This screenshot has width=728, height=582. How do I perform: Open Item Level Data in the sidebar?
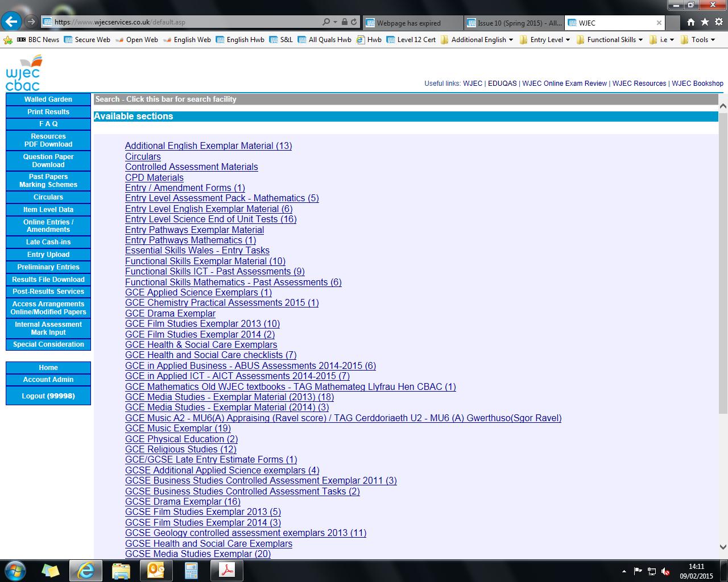coord(48,210)
